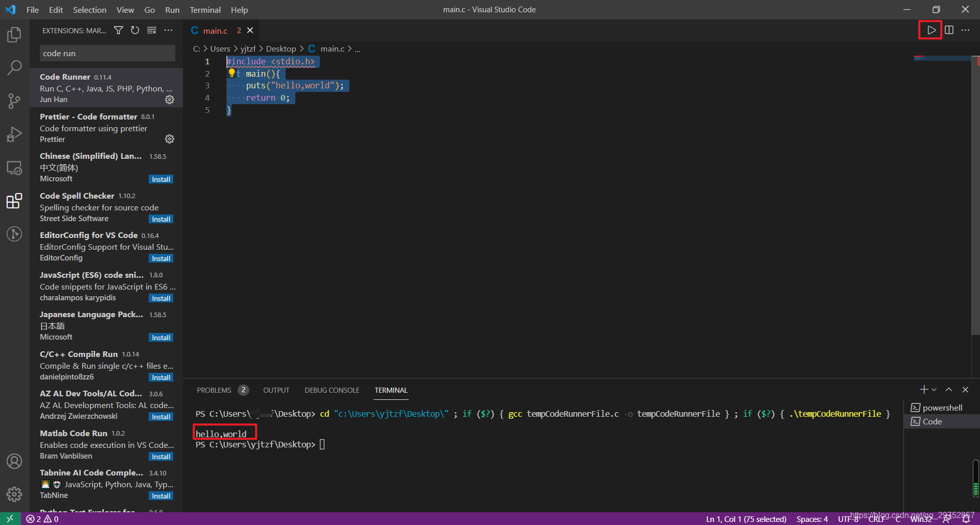Select the powershell terminal in the terminal list

942,407
